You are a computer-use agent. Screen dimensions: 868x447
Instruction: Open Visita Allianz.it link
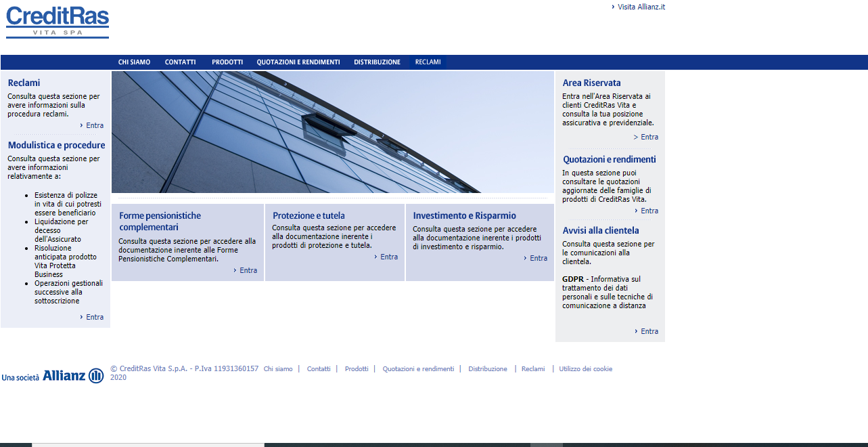tap(641, 7)
